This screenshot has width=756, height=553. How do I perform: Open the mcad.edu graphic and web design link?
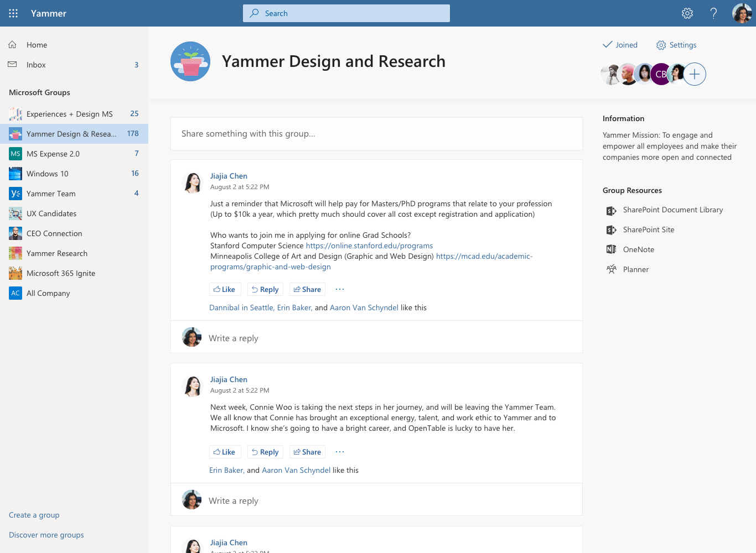point(371,262)
